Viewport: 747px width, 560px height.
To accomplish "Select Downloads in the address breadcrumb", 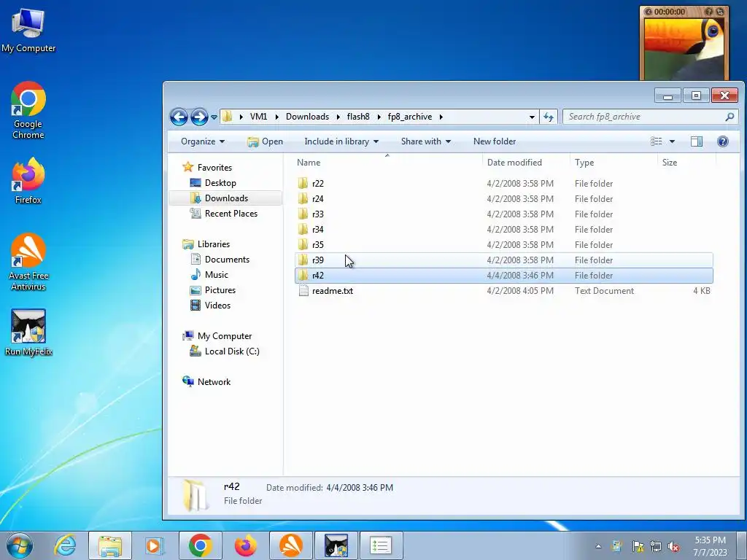I will (307, 117).
